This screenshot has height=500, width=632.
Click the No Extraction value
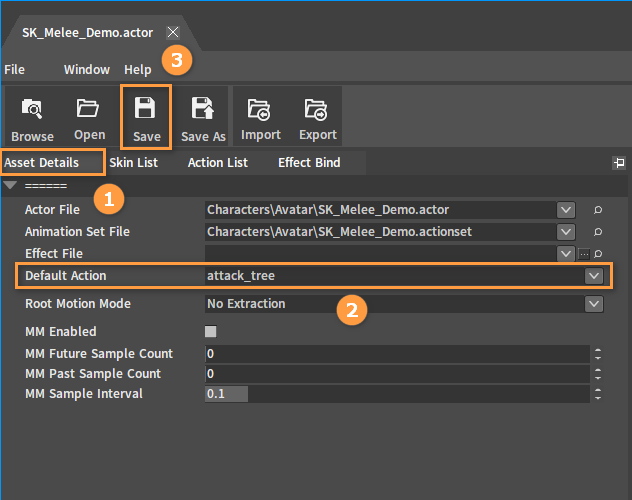point(246,304)
